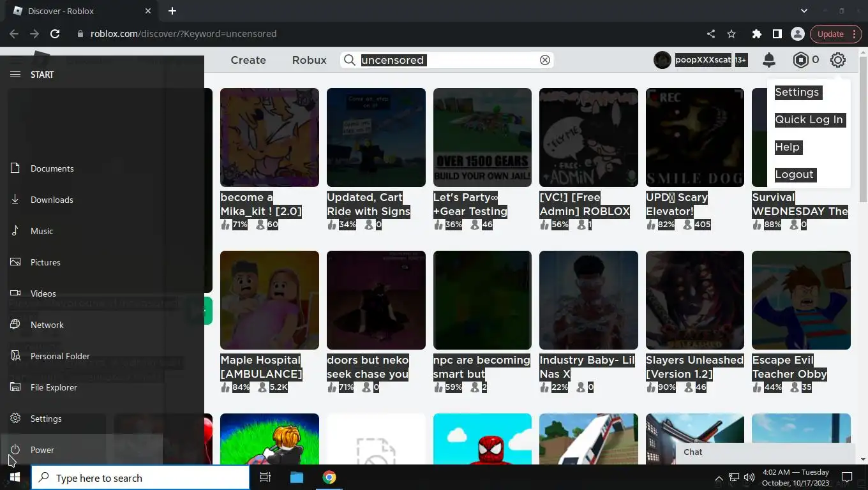
Task: Click the Chrome Update button
Action: click(x=830, y=34)
